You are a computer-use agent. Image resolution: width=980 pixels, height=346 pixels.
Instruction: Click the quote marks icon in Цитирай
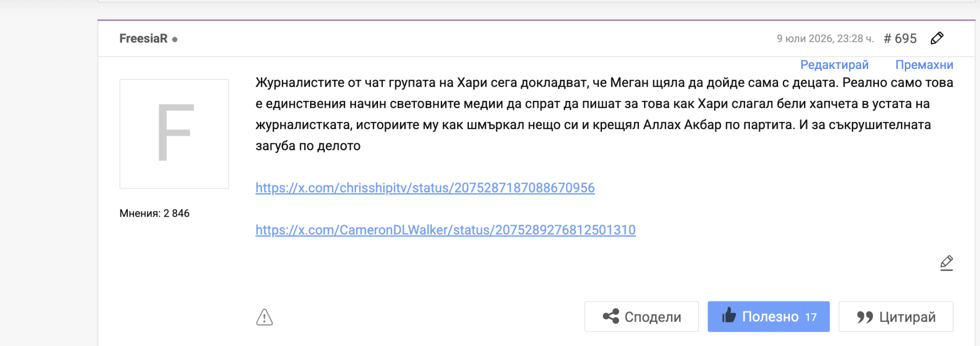click(x=865, y=317)
